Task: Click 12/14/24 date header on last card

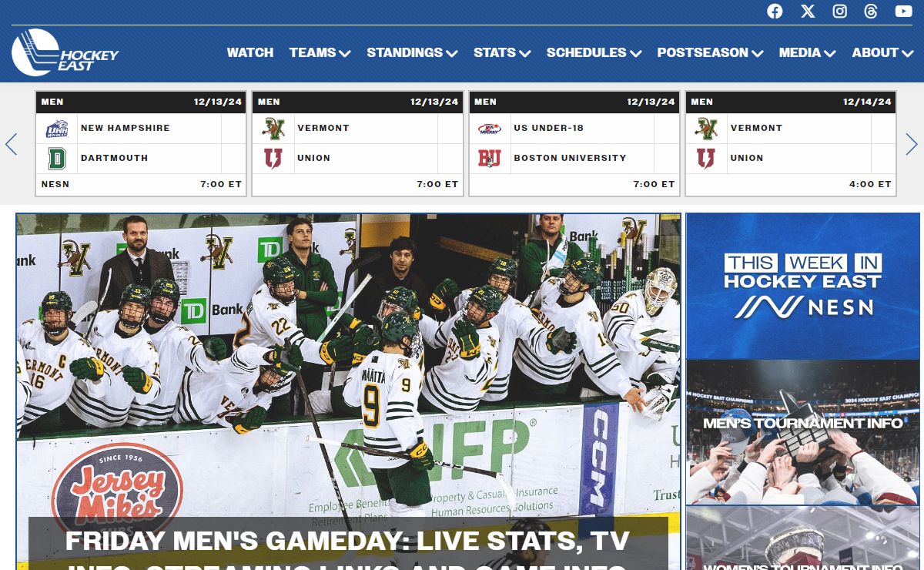Action: coord(867,102)
